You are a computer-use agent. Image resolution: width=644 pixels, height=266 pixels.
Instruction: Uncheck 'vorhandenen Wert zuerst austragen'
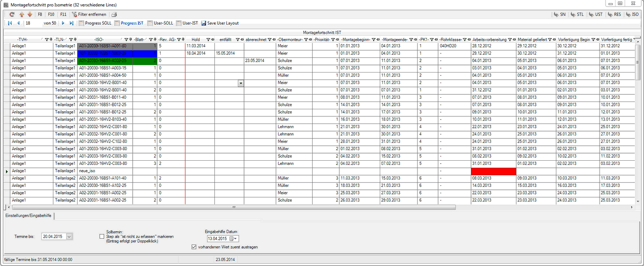[195, 247]
